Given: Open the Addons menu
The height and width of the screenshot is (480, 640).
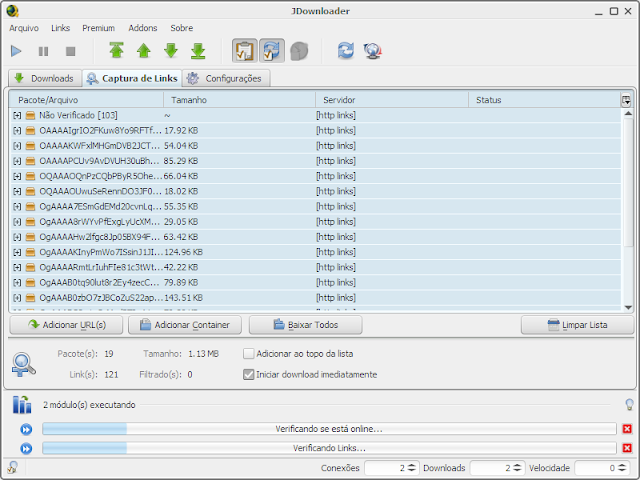Looking at the screenshot, I should click(143, 28).
